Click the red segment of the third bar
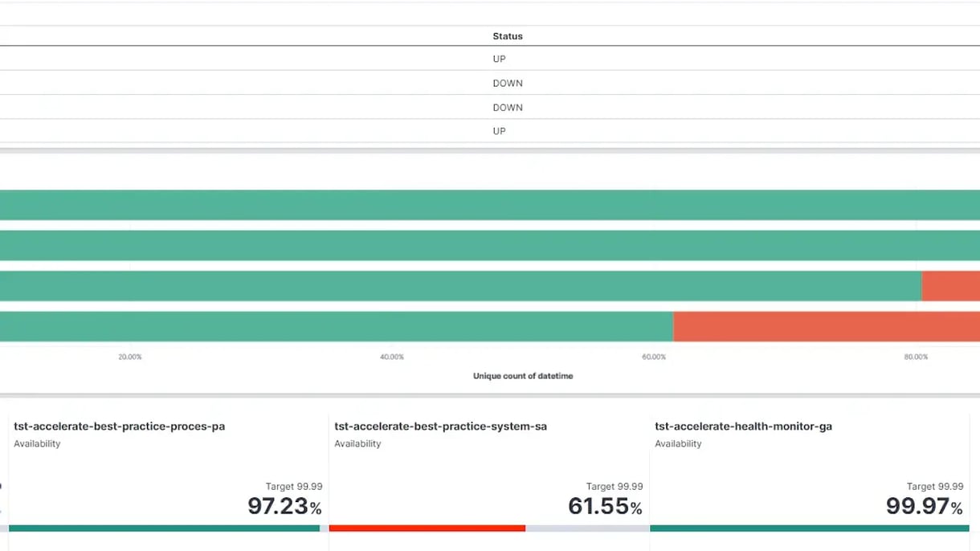The image size is (980, 551). click(950, 285)
